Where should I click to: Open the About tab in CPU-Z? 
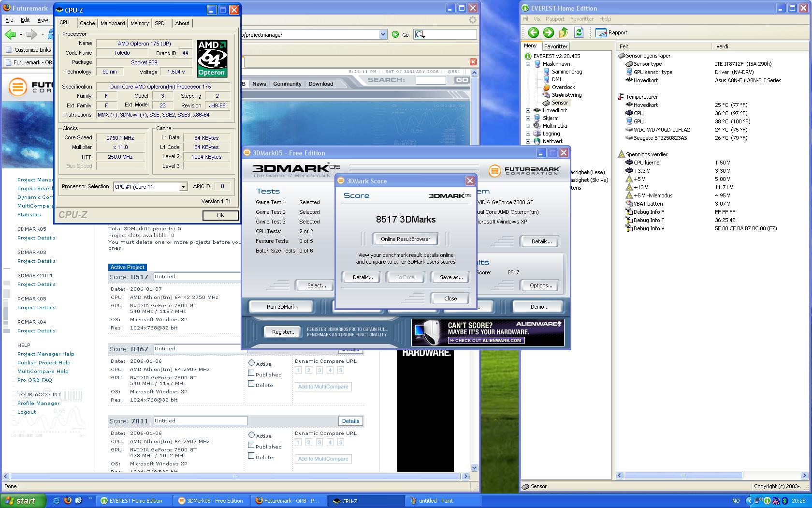[x=182, y=23]
